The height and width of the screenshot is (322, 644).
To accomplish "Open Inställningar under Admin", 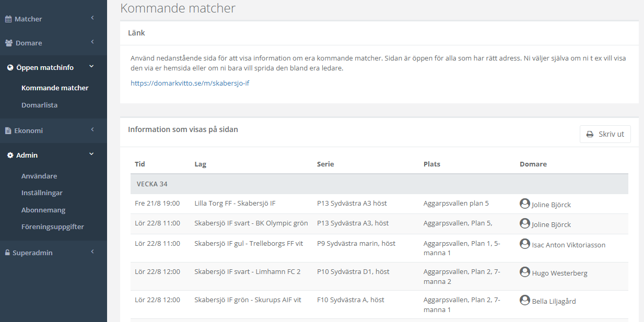I will click(42, 193).
